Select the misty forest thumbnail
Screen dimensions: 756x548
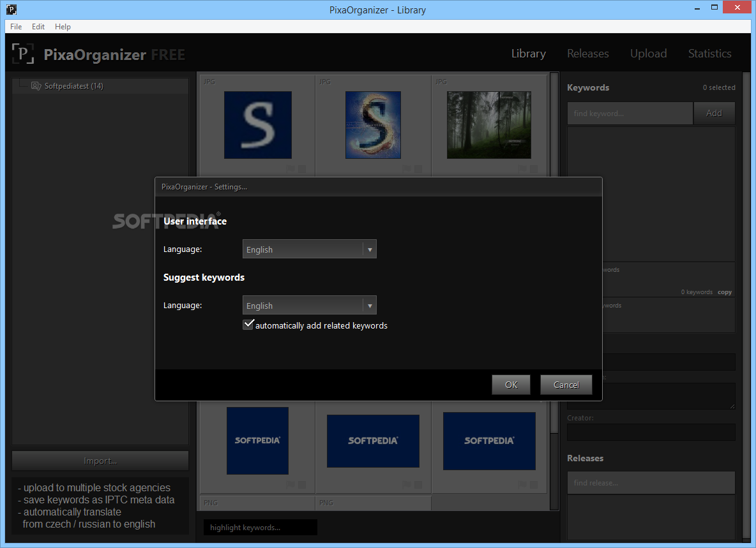(x=489, y=125)
